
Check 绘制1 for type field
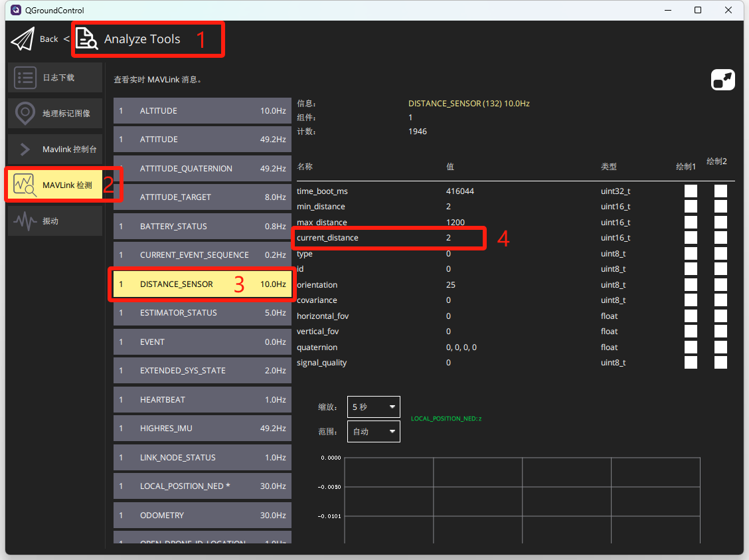(691, 254)
